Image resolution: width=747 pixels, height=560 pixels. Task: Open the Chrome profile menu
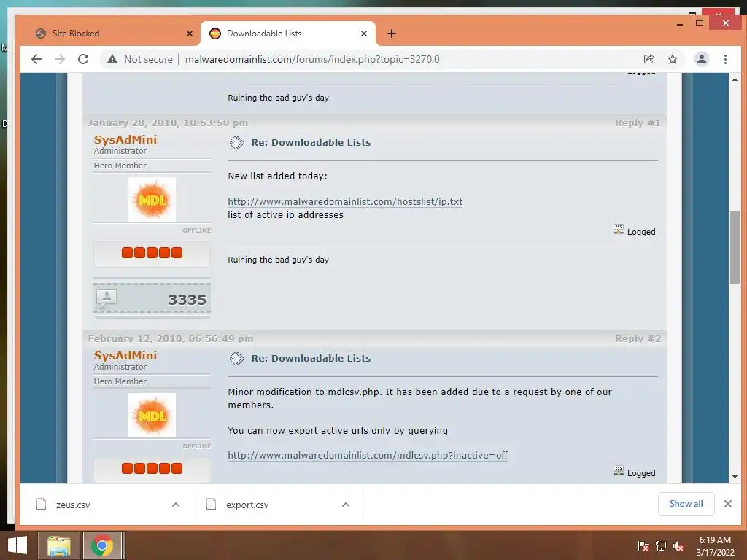click(x=701, y=59)
